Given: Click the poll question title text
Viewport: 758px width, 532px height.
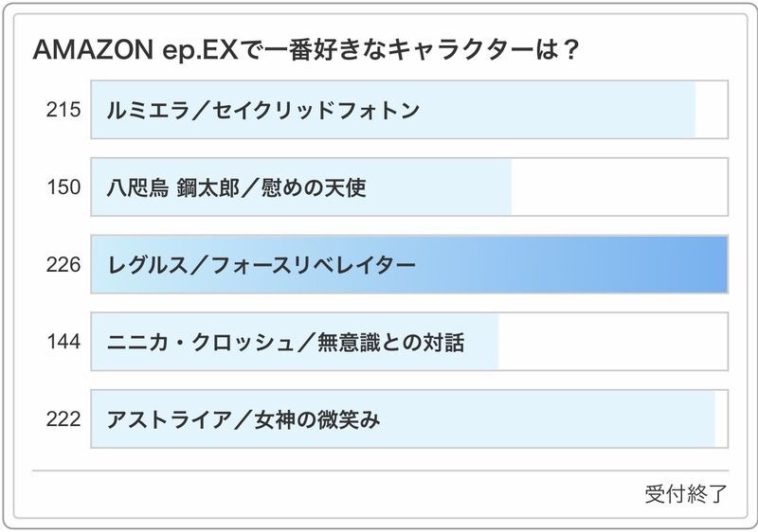Looking at the screenshot, I should point(306,50).
